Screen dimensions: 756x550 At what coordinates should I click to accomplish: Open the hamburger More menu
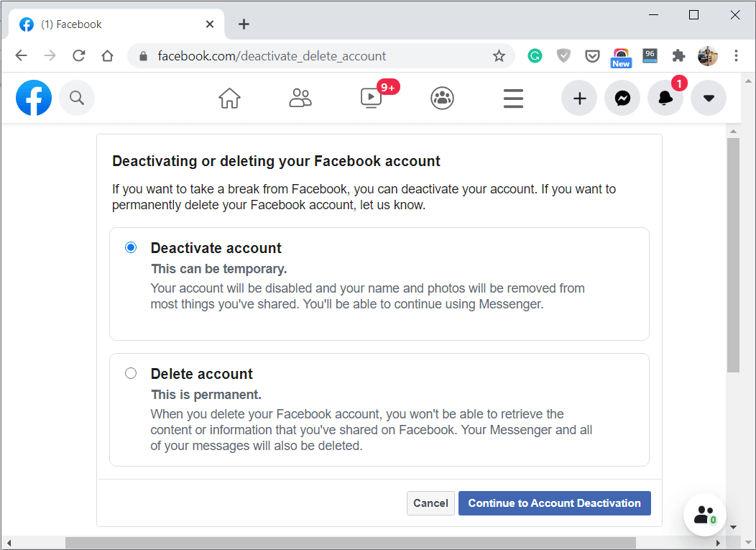tap(513, 98)
